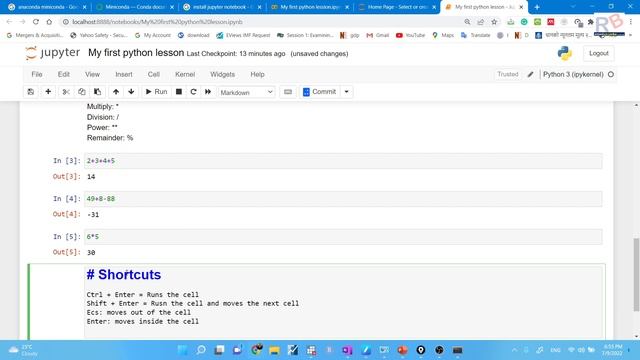640x360 pixels.
Task: Click the line 'Enter: moves inside the cell'
Action: [x=142, y=322]
